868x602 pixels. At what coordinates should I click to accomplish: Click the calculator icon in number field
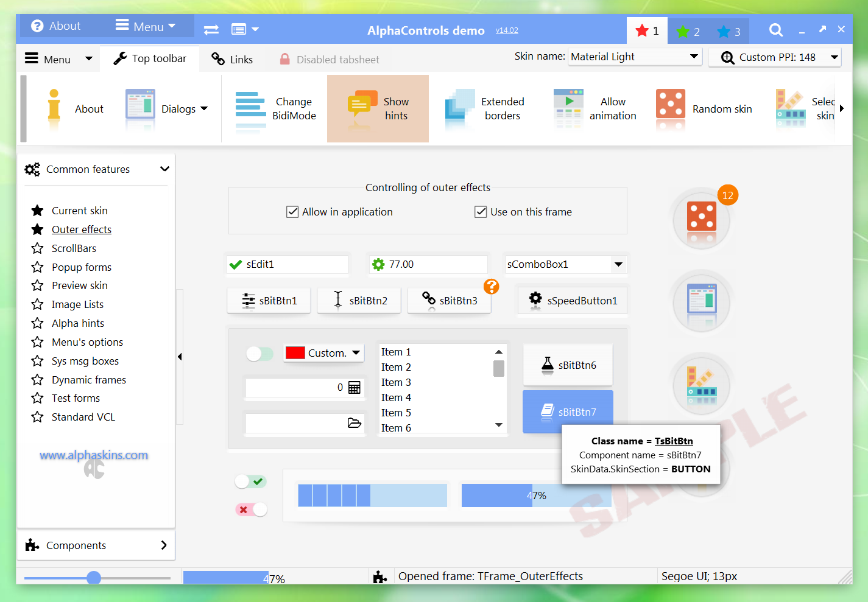(355, 387)
